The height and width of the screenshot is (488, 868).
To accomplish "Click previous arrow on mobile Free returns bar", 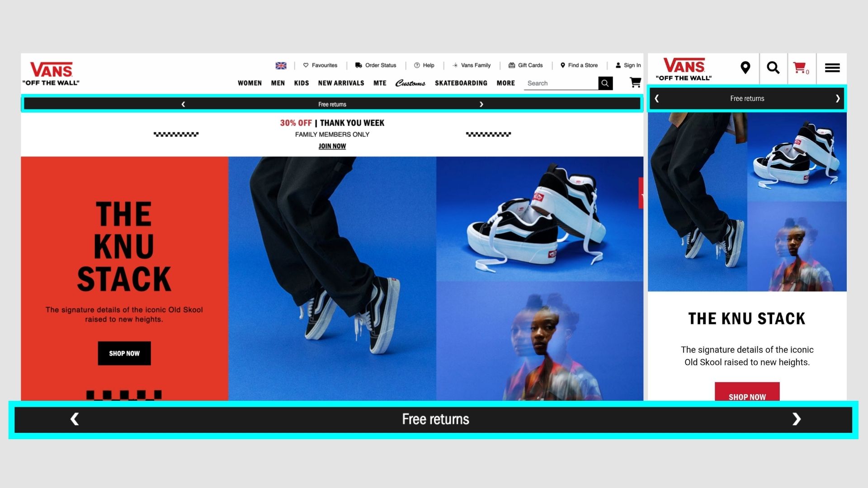I will (x=657, y=99).
